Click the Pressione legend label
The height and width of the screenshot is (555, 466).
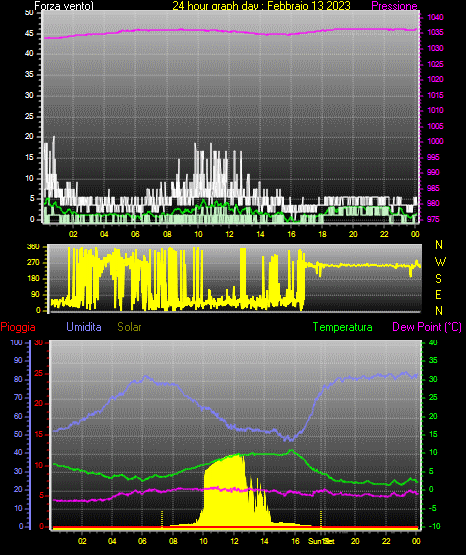pos(394,6)
